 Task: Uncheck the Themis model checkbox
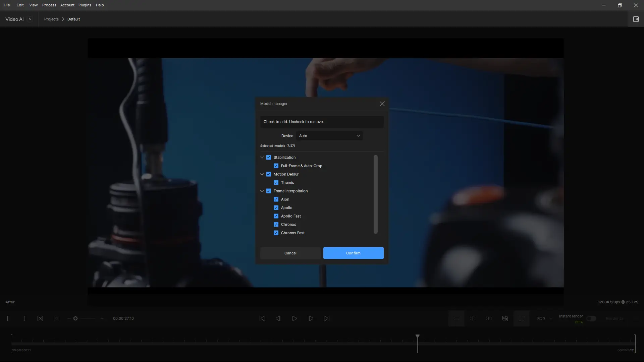276,183
